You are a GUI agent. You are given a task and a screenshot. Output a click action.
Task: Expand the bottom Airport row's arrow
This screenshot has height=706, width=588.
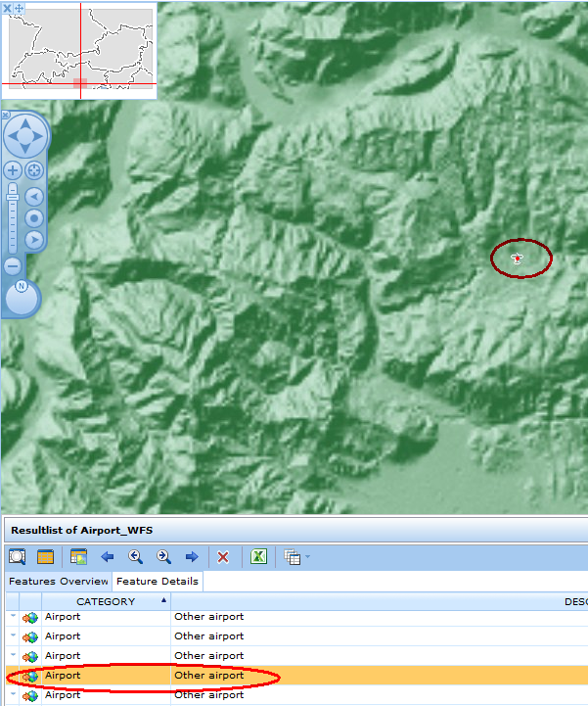13,694
